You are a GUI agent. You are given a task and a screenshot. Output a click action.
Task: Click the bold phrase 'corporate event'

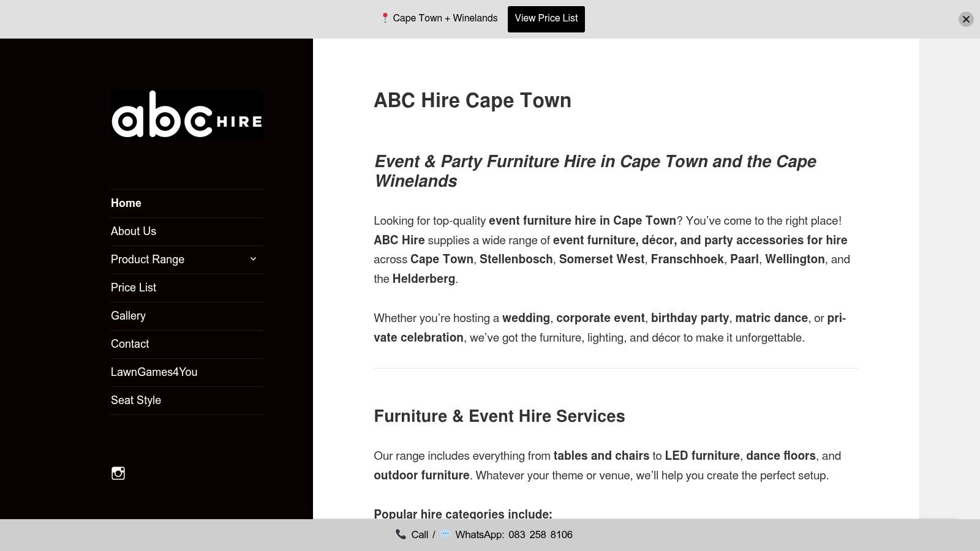[x=600, y=318]
